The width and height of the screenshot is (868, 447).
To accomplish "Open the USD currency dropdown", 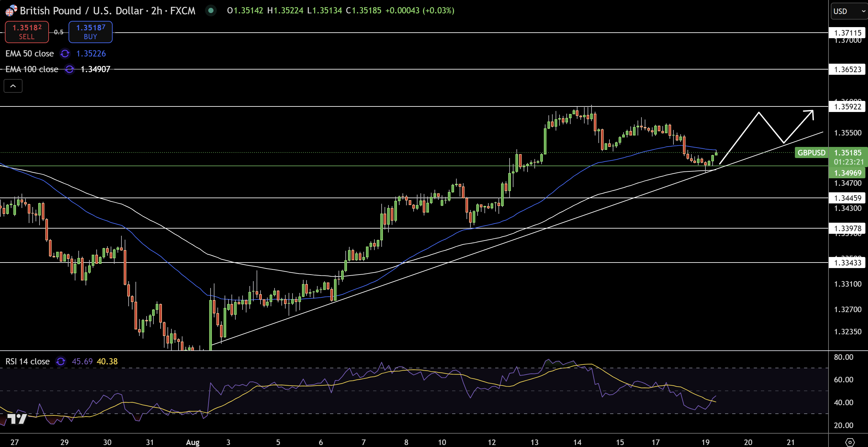I will (849, 11).
